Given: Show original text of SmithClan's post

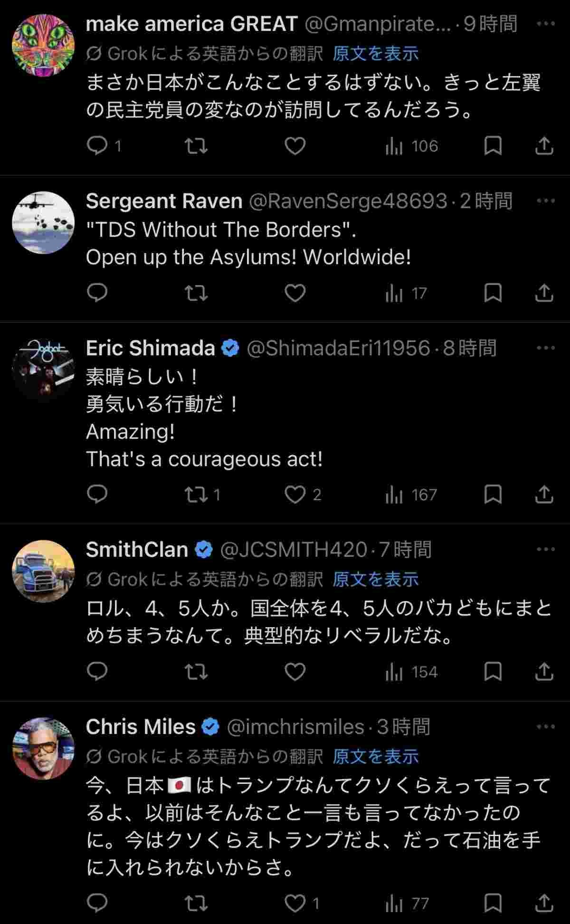Looking at the screenshot, I should (375, 579).
